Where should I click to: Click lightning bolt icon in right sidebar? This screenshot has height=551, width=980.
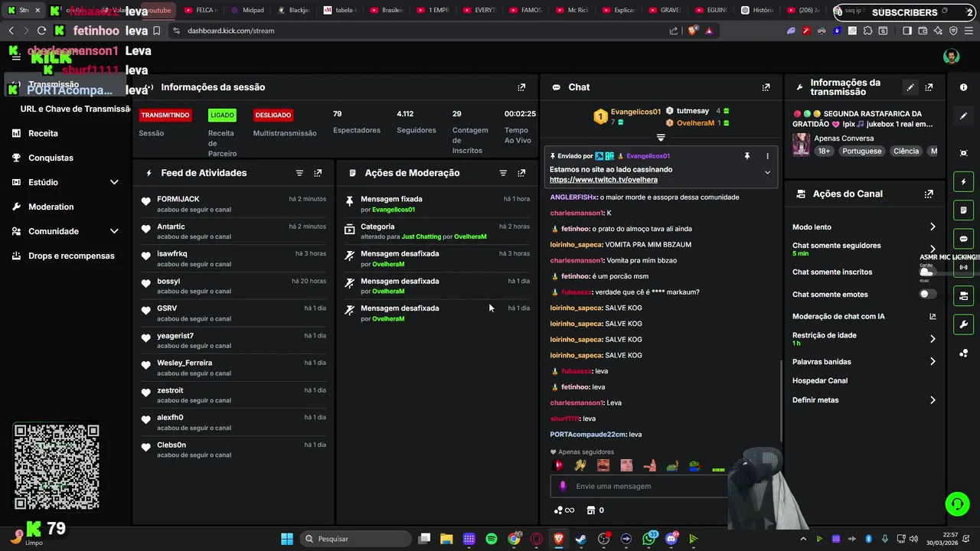click(963, 182)
